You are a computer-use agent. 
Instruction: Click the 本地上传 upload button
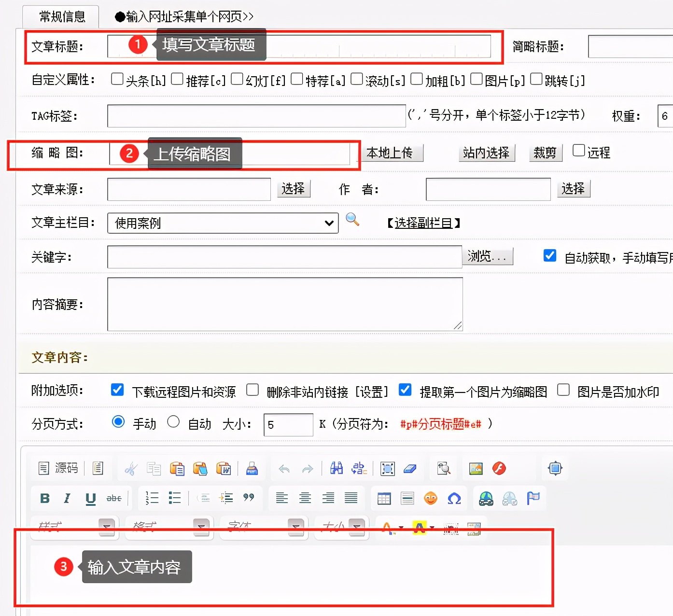tap(392, 153)
